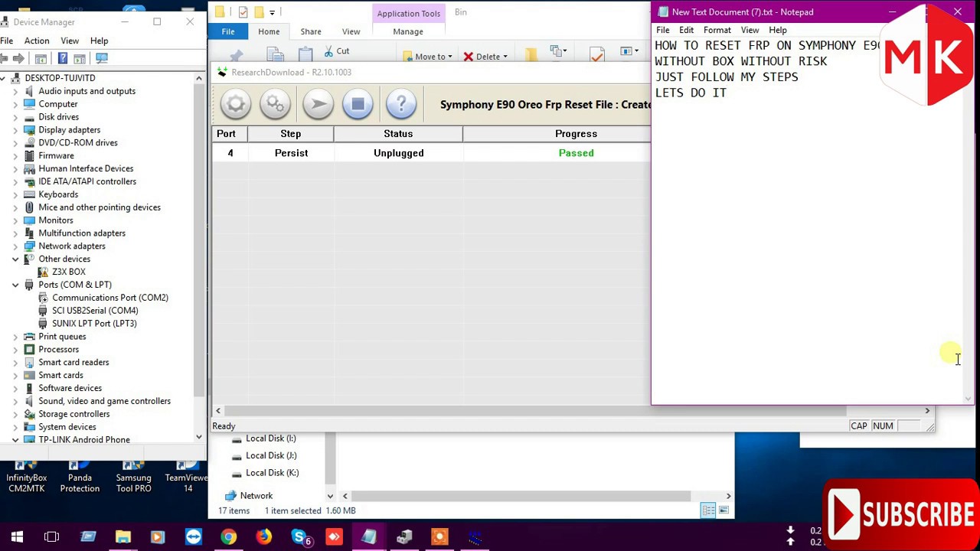Click the Status column header
Screen dimensions: 980x551
(398, 134)
